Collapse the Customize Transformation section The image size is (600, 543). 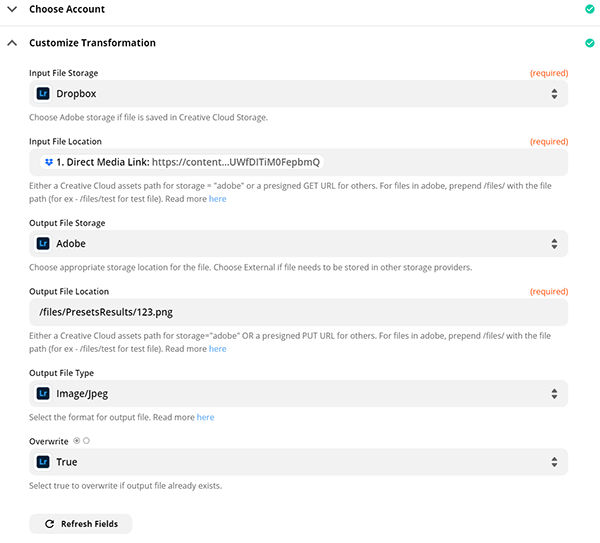tap(11, 43)
